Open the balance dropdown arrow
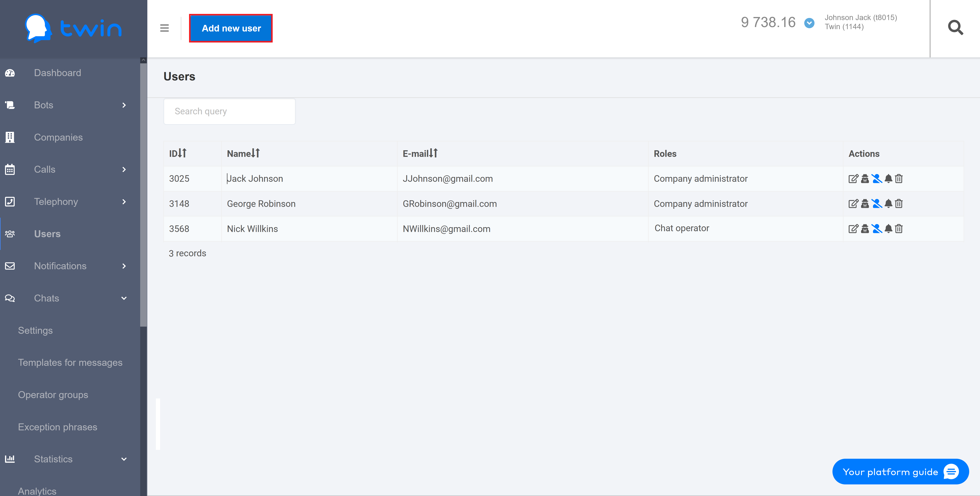980x496 pixels. pyautogui.click(x=809, y=22)
